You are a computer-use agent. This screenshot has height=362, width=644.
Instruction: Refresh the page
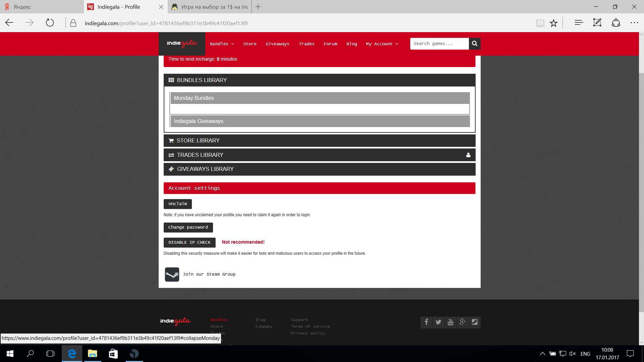[50, 23]
